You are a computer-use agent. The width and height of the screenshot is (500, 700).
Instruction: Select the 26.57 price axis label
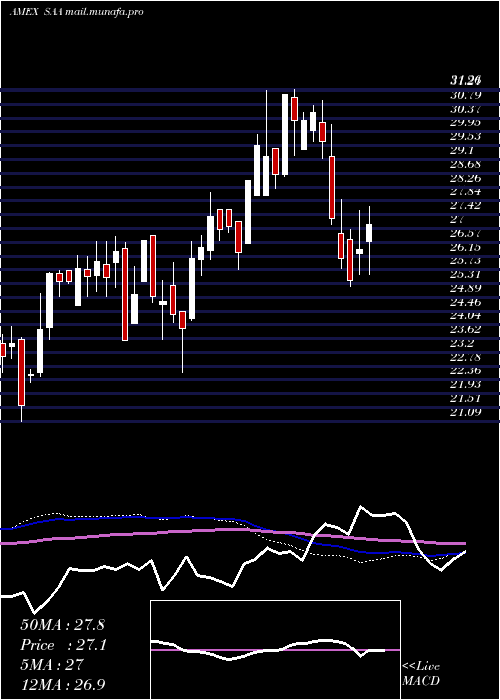click(465, 233)
